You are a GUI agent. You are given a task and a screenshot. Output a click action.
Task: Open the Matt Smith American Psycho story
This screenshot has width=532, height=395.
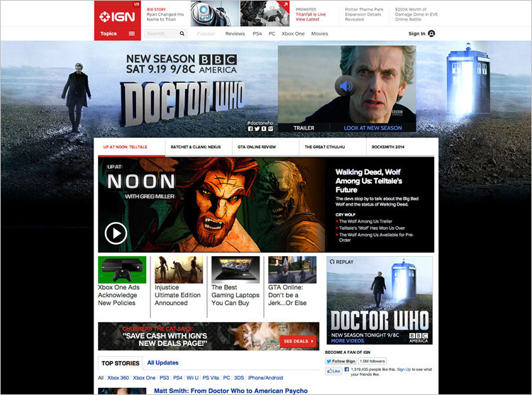click(x=231, y=391)
